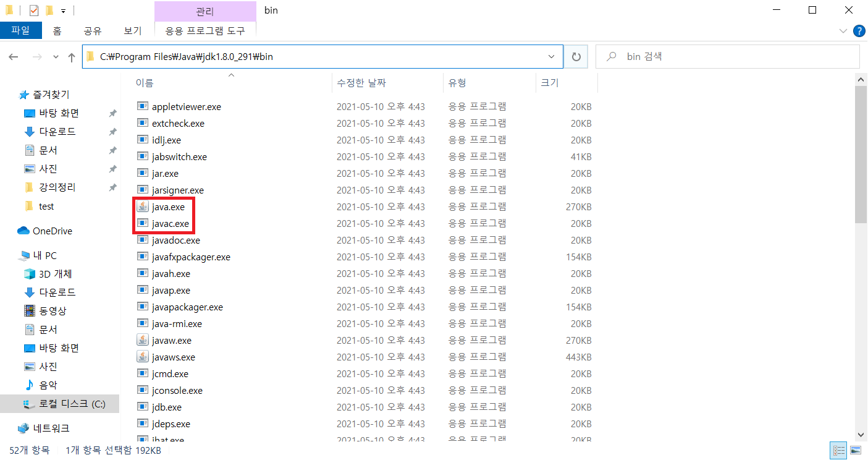
Task: Select the java-rmi.exe file name
Action: pos(177,323)
